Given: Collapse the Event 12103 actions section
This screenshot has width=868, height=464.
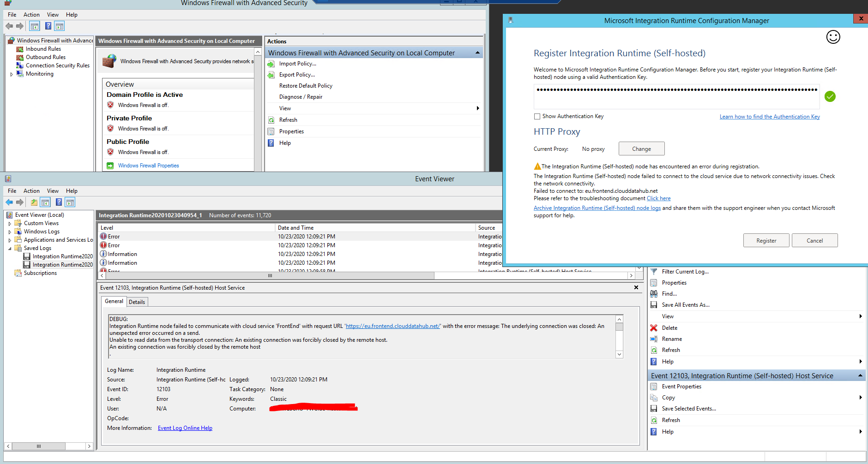Looking at the screenshot, I should pos(860,375).
